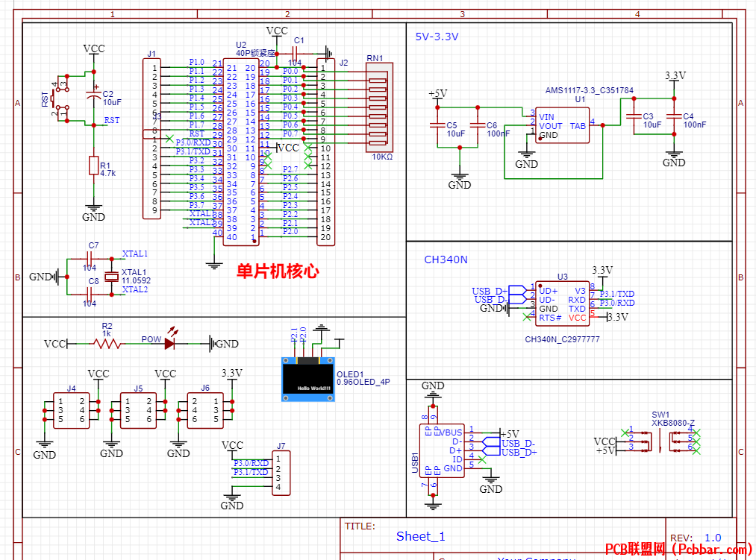Click the J2 20-pin header symbol
This screenshot has width=756, height=560.
point(325,152)
